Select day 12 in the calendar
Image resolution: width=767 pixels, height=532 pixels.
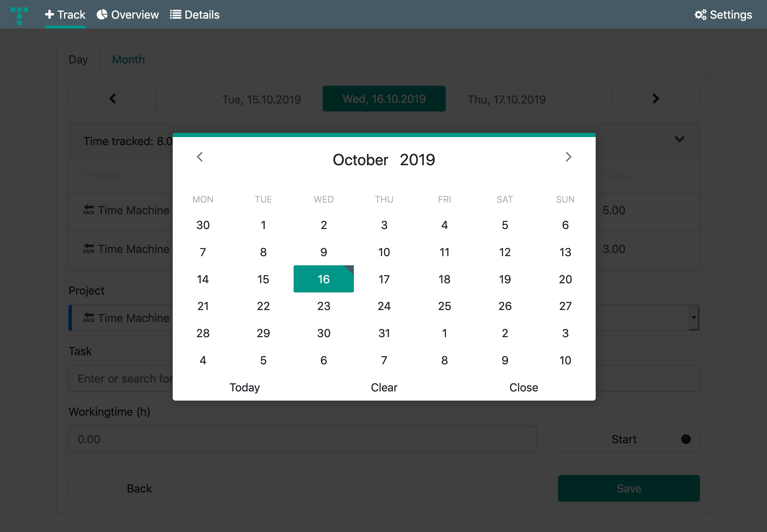[x=505, y=252]
